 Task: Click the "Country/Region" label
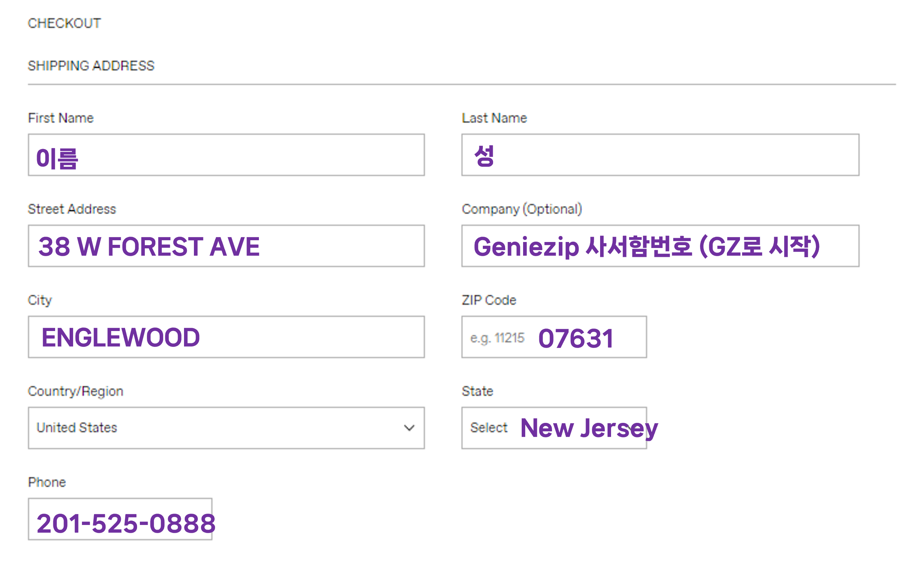tap(75, 391)
